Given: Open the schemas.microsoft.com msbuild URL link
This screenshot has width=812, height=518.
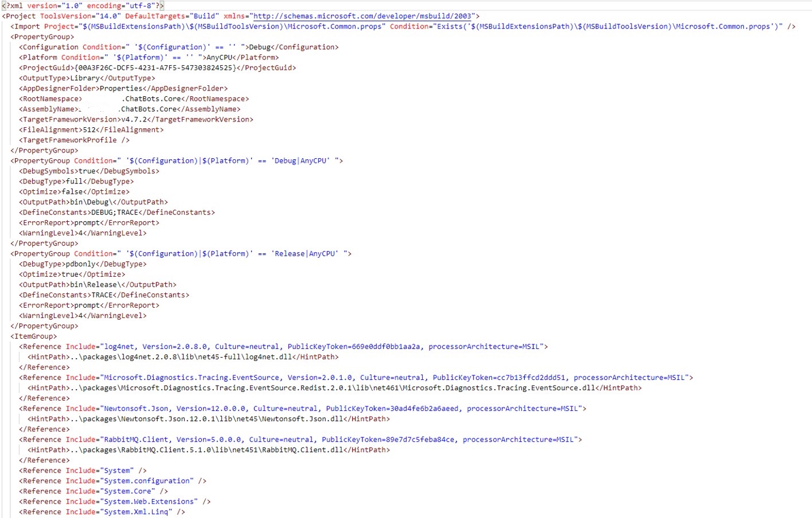Looking at the screenshot, I should click(362, 16).
